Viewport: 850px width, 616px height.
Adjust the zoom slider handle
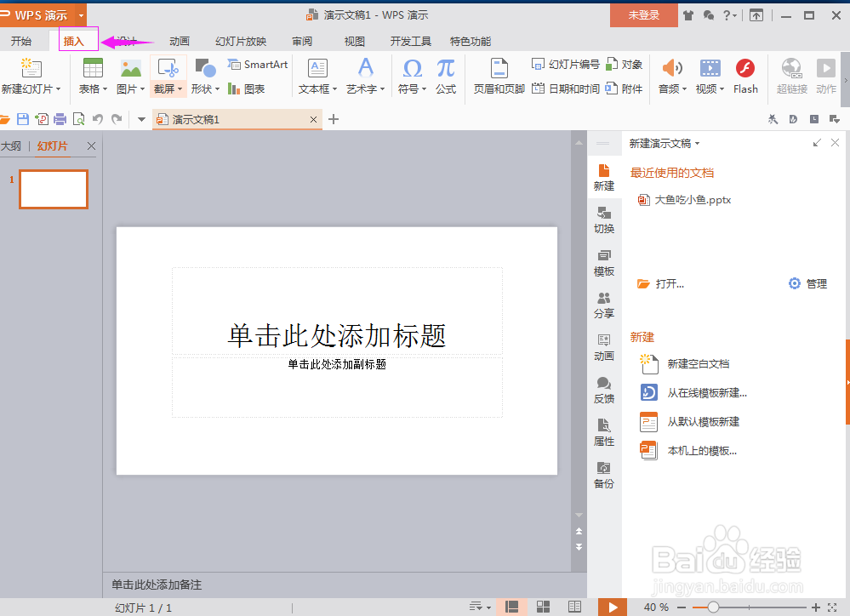713,607
